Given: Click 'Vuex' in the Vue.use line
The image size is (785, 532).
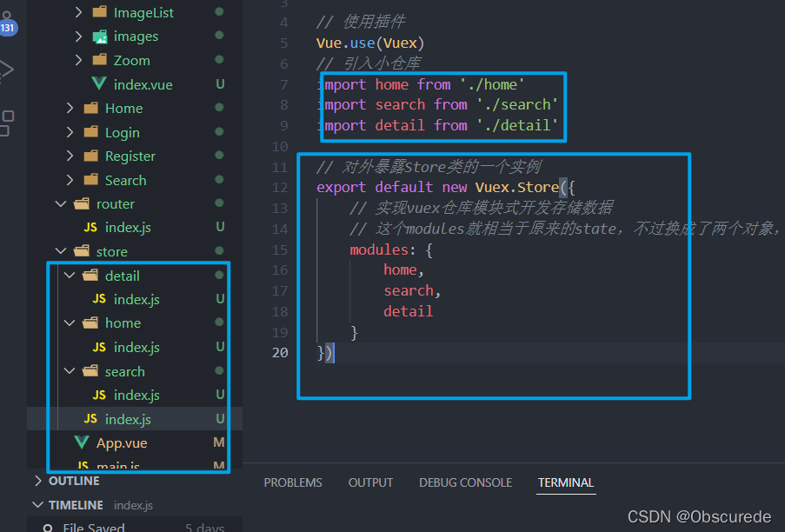Looking at the screenshot, I should tap(400, 43).
